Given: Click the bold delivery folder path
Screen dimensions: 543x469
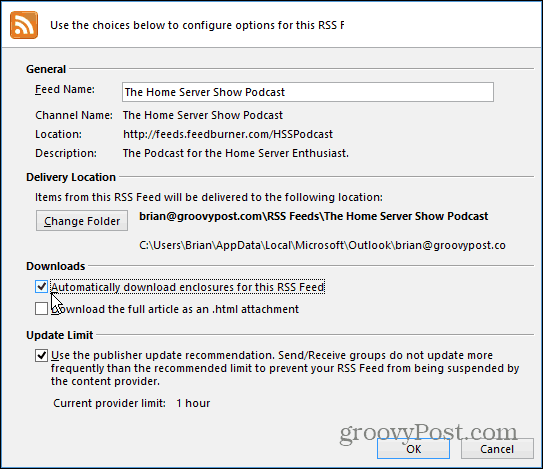Looking at the screenshot, I should [314, 216].
